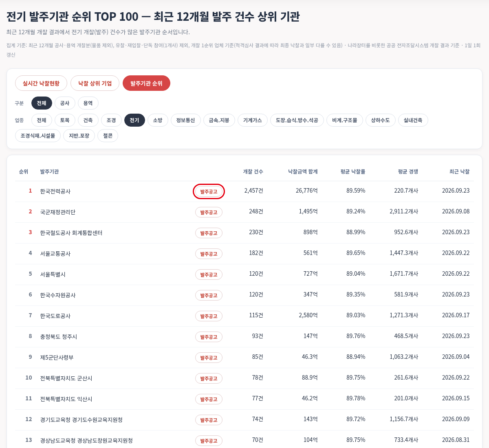
Task: Click the 전북특별자치도 군산시 agency name
Action: [x=66, y=378]
